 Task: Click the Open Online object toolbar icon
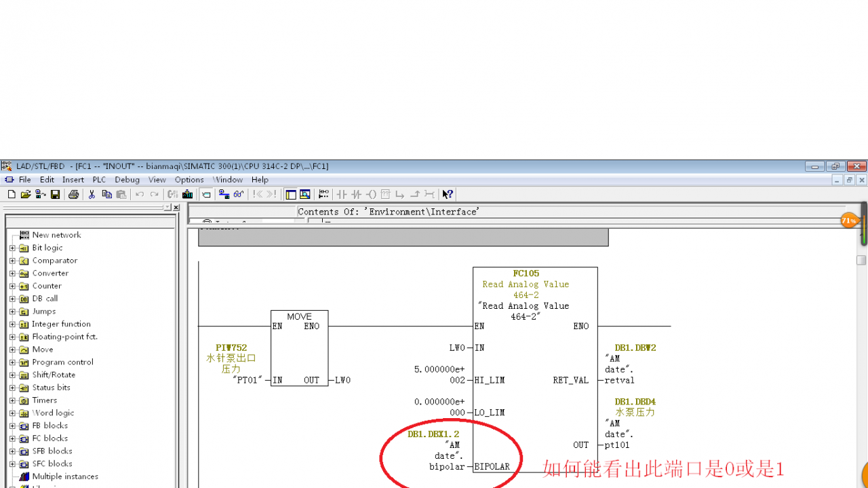40,194
